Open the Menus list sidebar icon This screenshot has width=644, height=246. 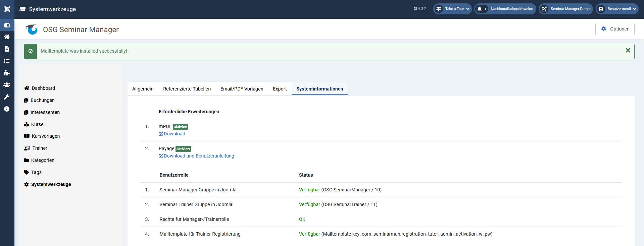click(7, 61)
